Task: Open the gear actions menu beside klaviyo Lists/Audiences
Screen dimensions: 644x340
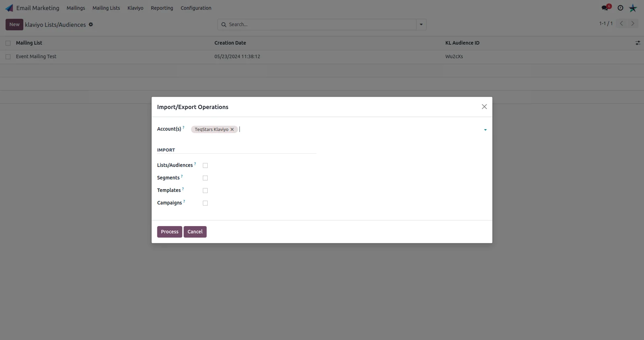Action: pos(91,25)
